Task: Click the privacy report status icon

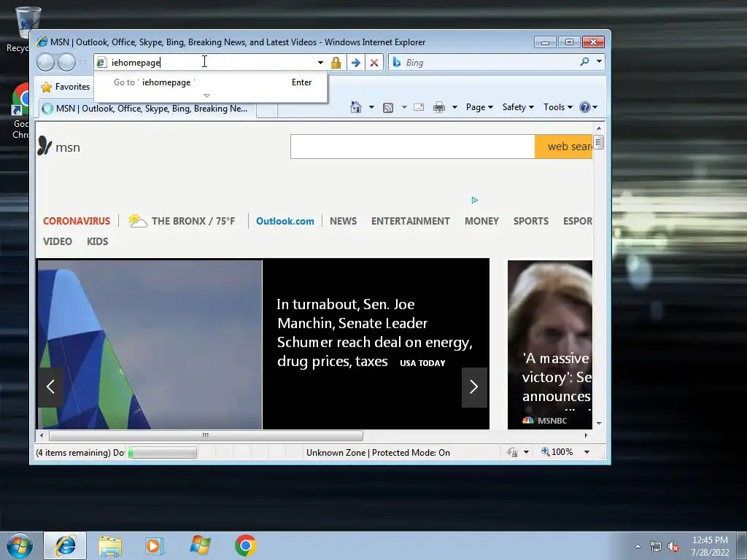Action: point(512,452)
